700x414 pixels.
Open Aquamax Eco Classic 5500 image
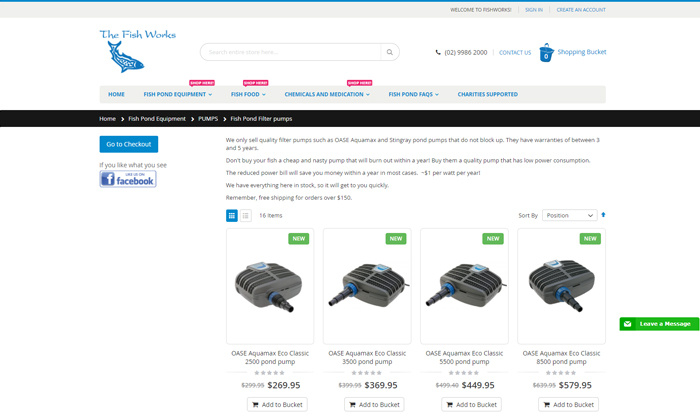tap(464, 286)
